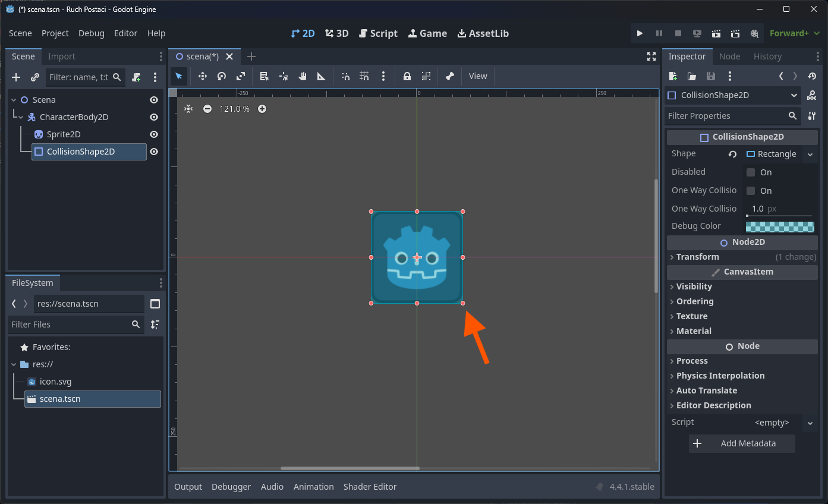Add a new node with plus icon
This screenshot has width=828, height=504.
tap(16, 77)
